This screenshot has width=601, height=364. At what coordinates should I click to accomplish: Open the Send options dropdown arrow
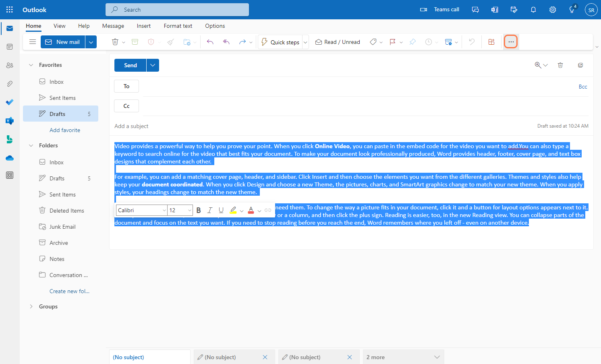click(x=153, y=65)
